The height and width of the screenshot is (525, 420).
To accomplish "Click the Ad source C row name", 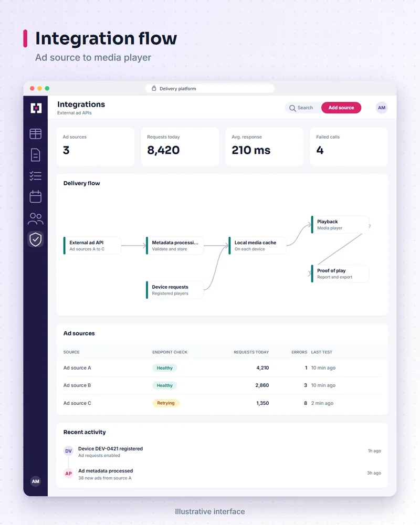I will 77,403.
